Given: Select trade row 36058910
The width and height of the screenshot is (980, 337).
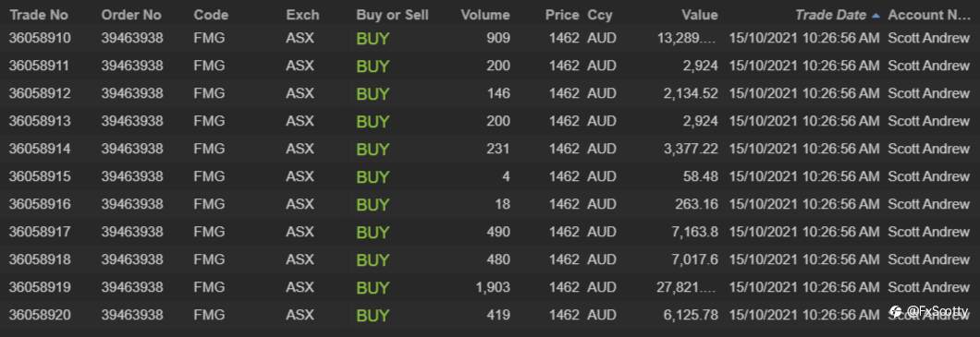Looking at the screenshot, I should pos(490,39).
